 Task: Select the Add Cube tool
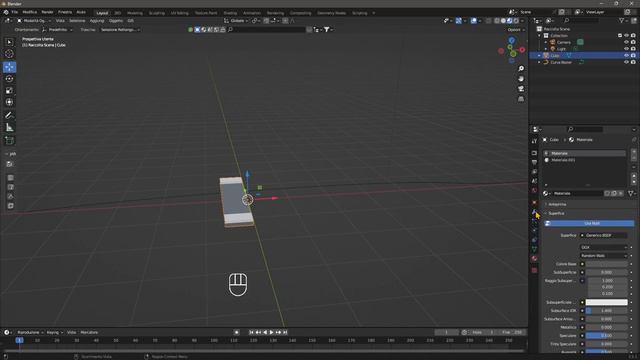pos(9,140)
